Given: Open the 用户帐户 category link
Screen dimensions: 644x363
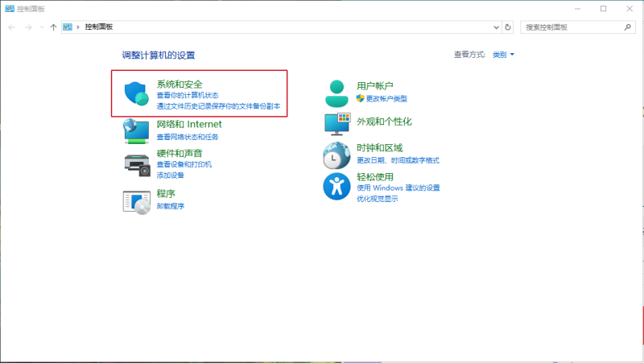Looking at the screenshot, I should point(375,86).
